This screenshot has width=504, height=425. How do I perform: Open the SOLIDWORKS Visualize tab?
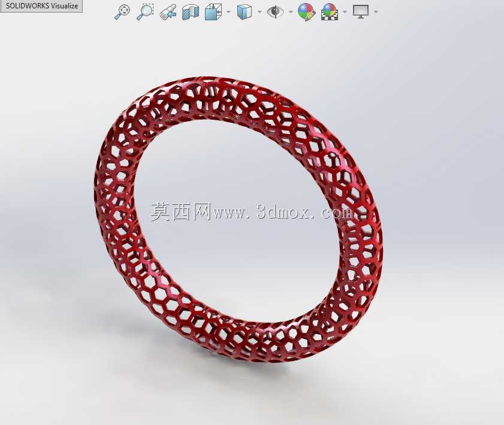point(41,6)
